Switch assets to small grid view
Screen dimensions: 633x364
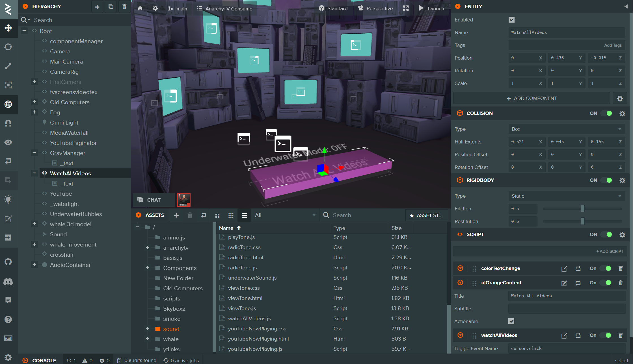tap(231, 215)
